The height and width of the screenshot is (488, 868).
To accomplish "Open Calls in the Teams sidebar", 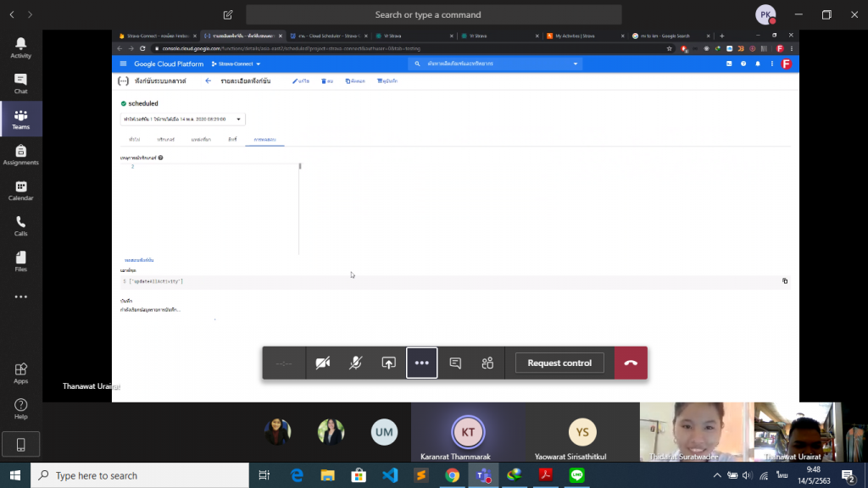I will pos(21,226).
